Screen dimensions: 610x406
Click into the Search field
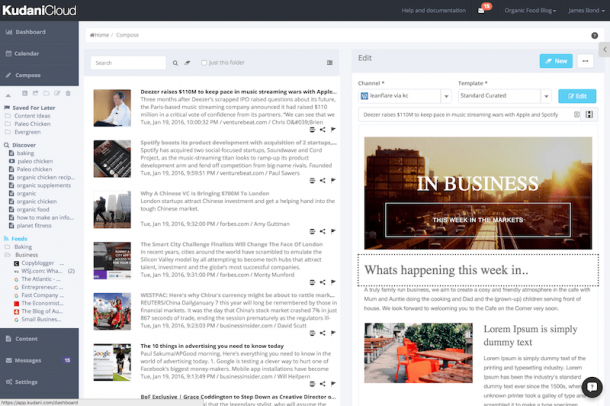click(x=128, y=63)
